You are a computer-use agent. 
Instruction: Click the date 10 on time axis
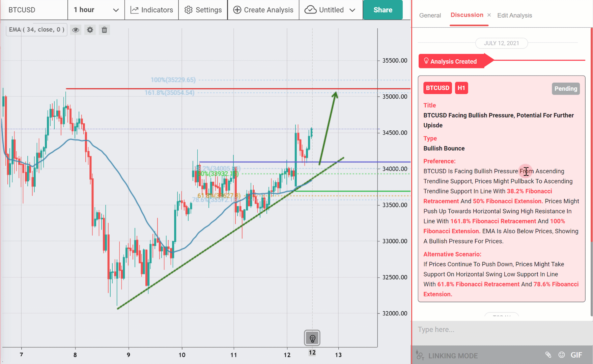click(182, 355)
